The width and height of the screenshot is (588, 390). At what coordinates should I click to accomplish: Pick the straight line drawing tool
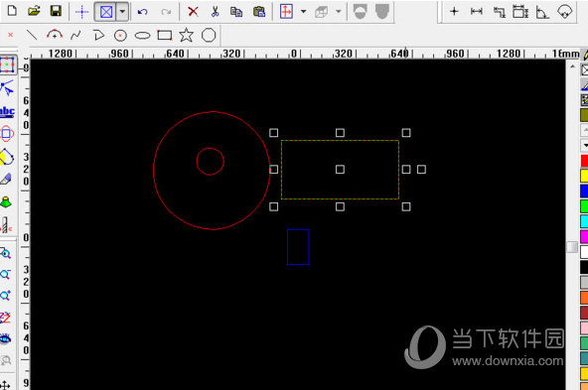32,35
